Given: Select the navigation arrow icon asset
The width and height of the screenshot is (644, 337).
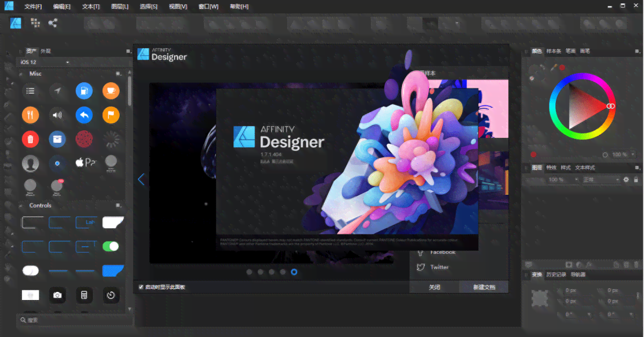Looking at the screenshot, I should 57,91.
